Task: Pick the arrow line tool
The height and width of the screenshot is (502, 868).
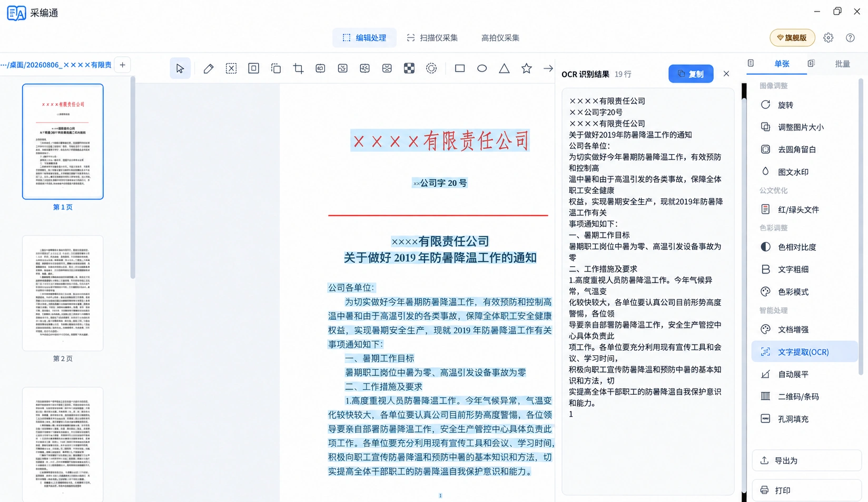Action: point(548,68)
